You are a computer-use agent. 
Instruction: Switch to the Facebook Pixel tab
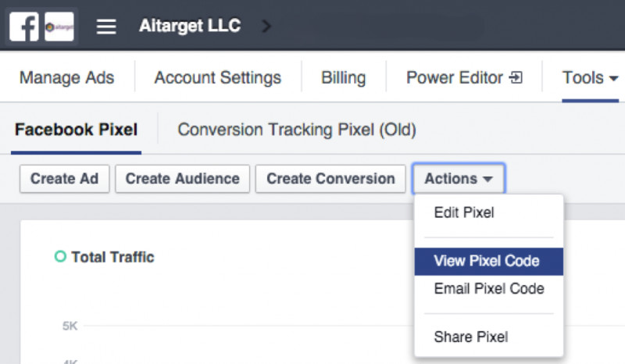(x=76, y=130)
